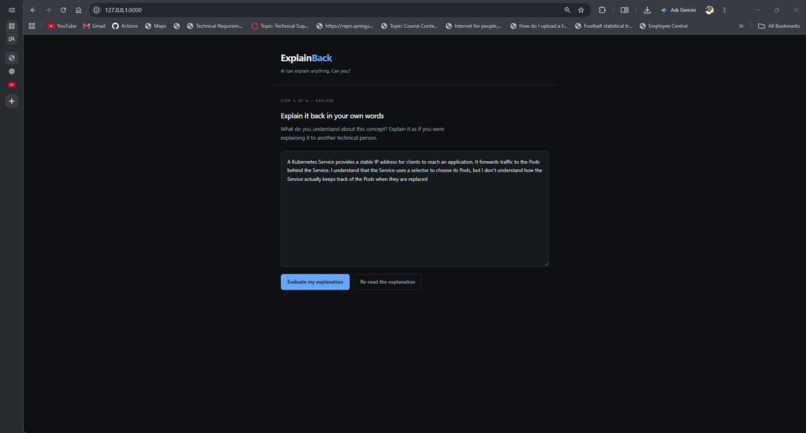Click the 'AI can explain anything. Can you?' tagline
Screen dimensions: 806x433
pos(315,71)
